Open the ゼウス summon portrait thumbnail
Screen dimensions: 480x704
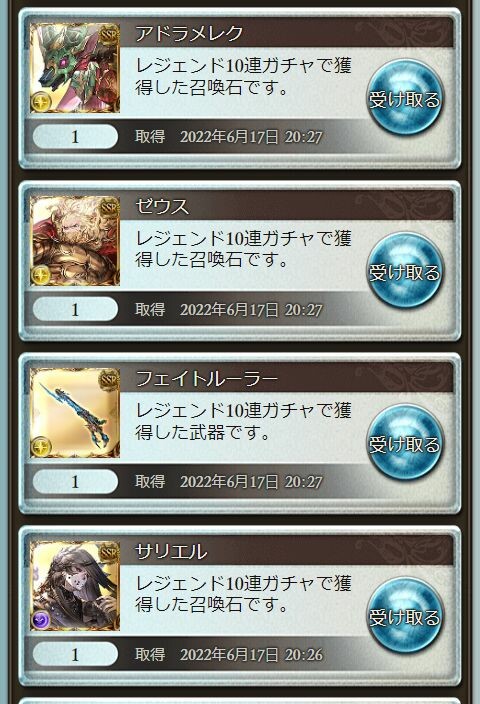click(x=75, y=241)
